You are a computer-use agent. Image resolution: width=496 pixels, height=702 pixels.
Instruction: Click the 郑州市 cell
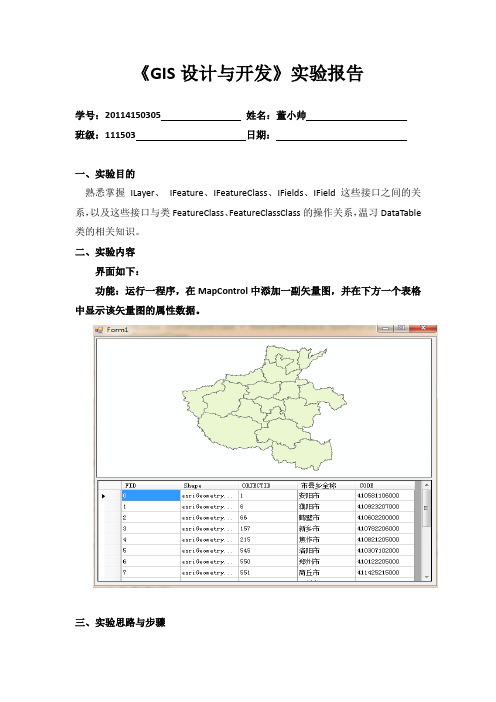tap(326, 561)
